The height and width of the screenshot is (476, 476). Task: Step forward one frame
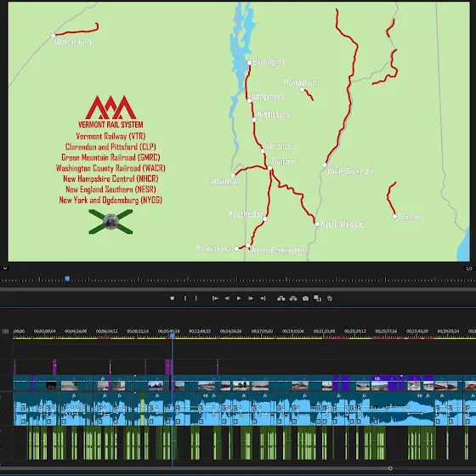click(251, 298)
